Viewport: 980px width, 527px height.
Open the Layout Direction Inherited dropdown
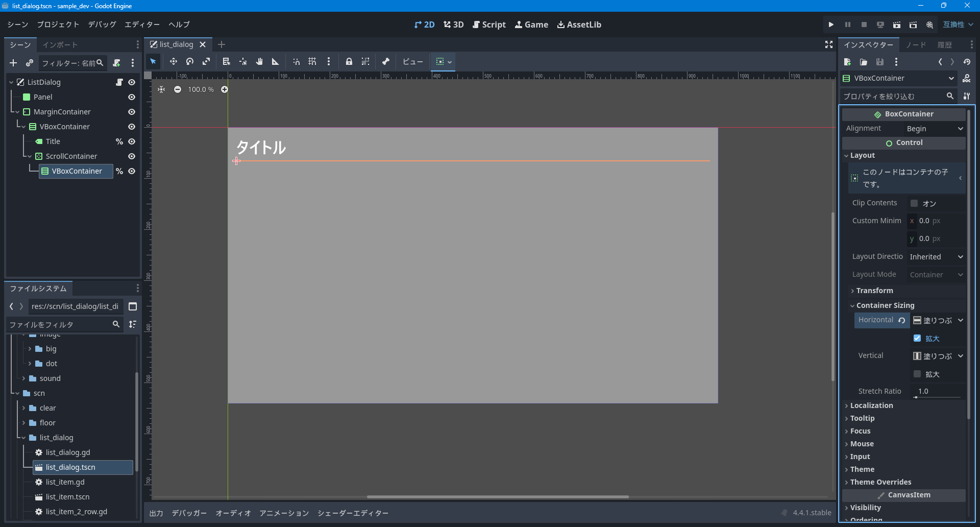pyautogui.click(x=937, y=257)
